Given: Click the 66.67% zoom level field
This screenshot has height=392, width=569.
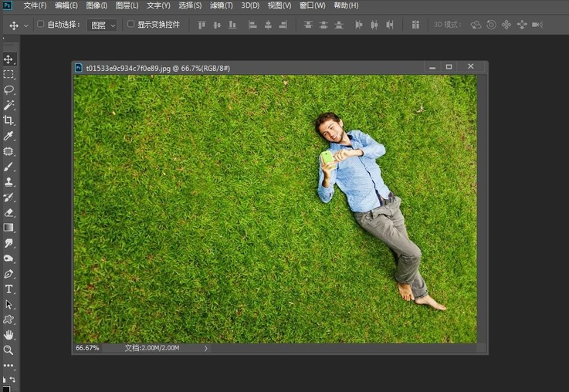Looking at the screenshot, I should pyautogui.click(x=87, y=349).
